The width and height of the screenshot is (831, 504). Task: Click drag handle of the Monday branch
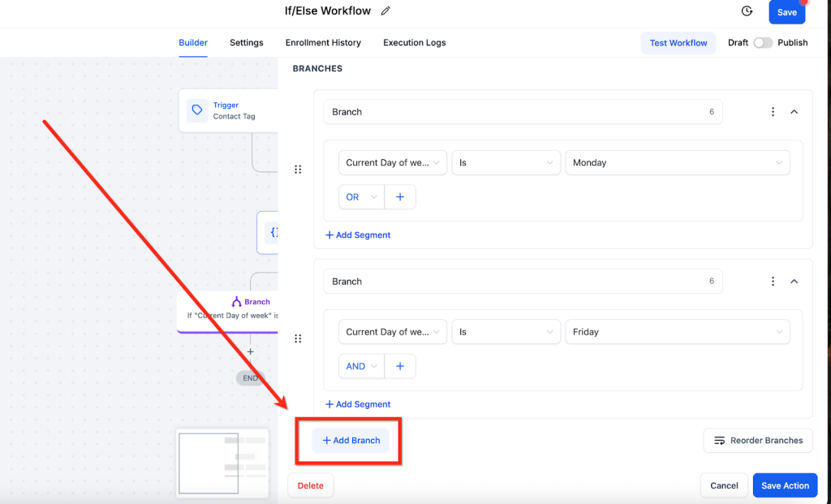(x=298, y=170)
